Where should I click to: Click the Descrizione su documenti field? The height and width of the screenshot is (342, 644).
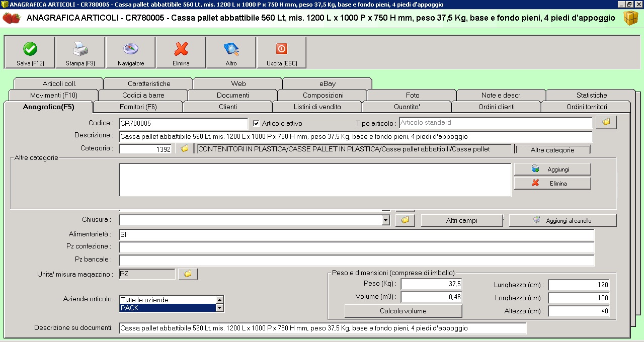point(323,328)
